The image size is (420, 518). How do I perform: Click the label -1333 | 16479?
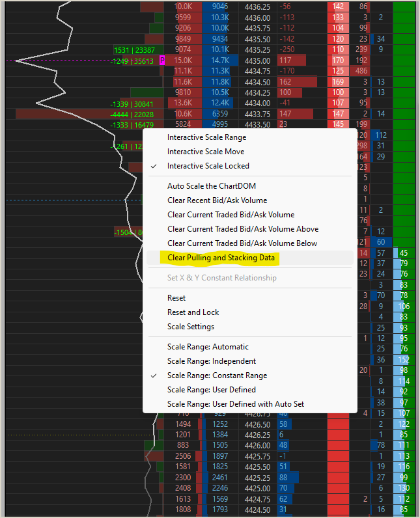132,125
